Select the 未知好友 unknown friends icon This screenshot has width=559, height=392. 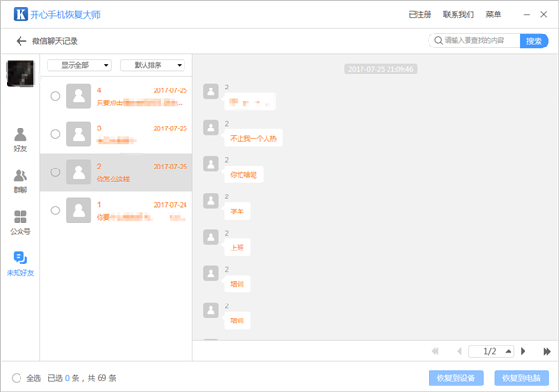[20, 264]
